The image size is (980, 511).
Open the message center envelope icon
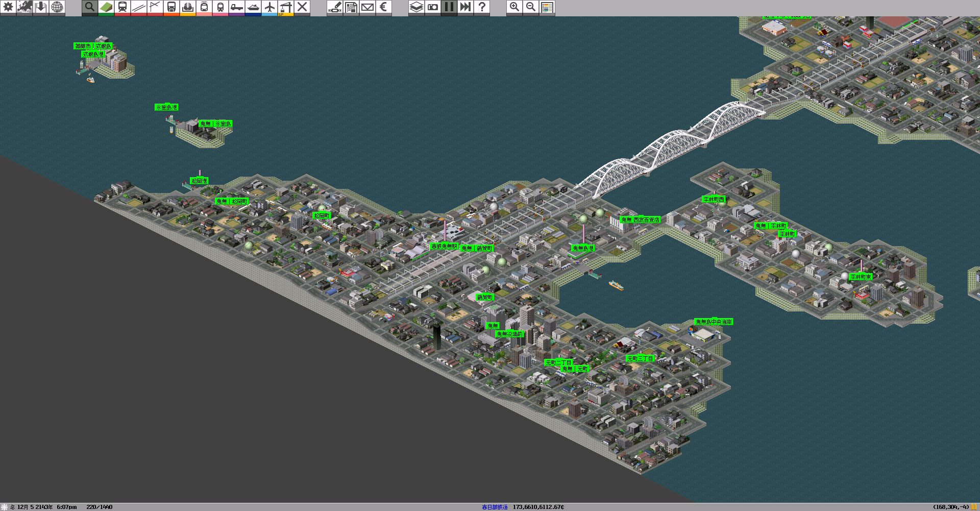[367, 8]
